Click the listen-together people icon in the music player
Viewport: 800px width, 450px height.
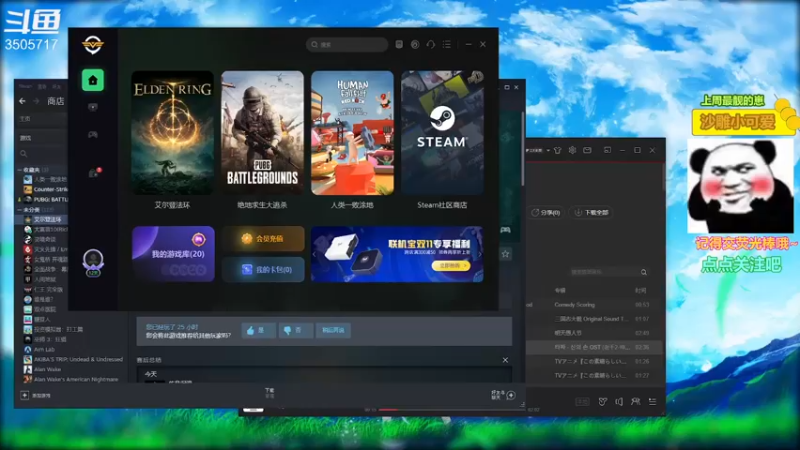tap(636, 402)
